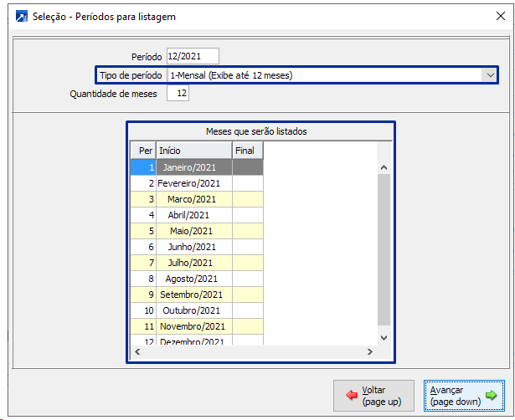Click the Período input field

click(x=193, y=56)
